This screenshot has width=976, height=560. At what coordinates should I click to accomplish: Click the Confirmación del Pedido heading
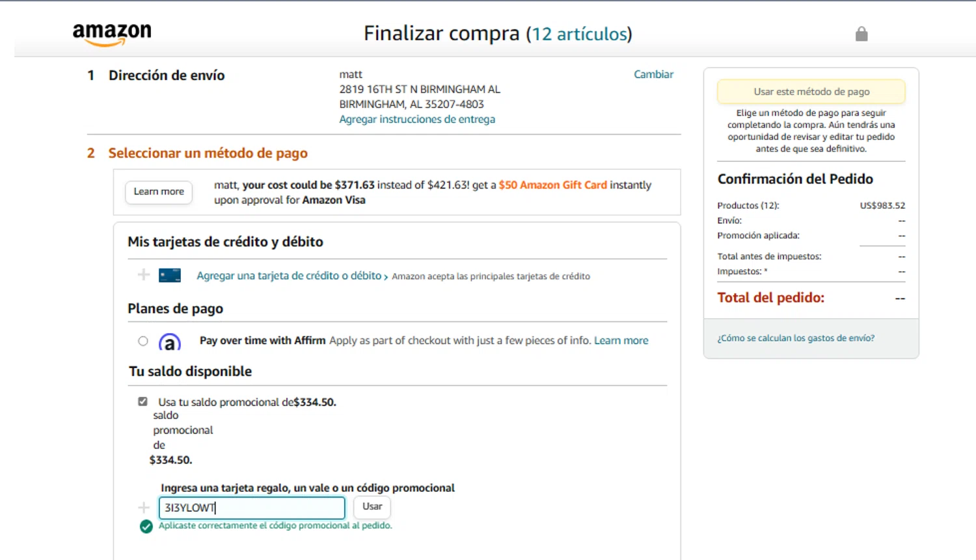(x=795, y=179)
